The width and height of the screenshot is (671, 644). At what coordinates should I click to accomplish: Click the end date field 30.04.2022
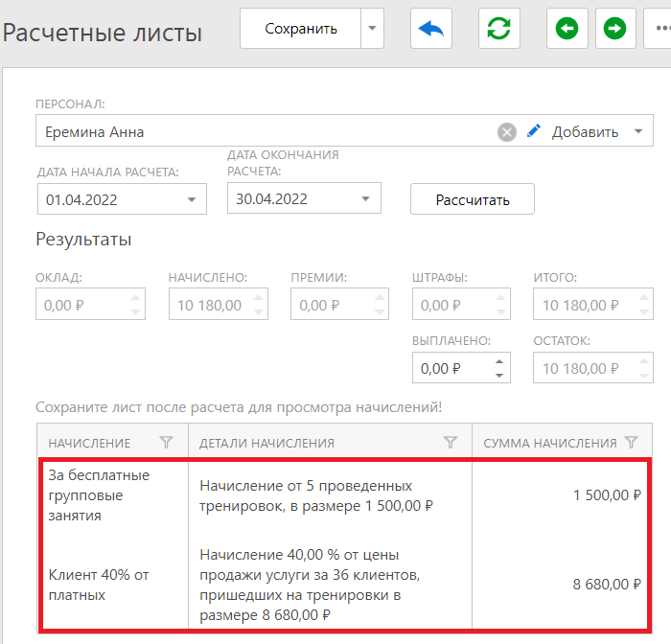pyautogui.click(x=304, y=198)
